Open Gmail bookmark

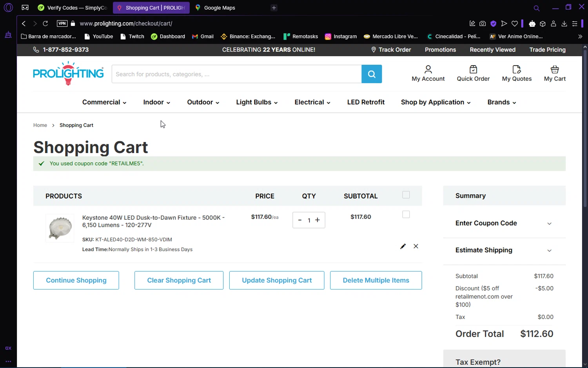pyautogui.click(x=203, y=36)
